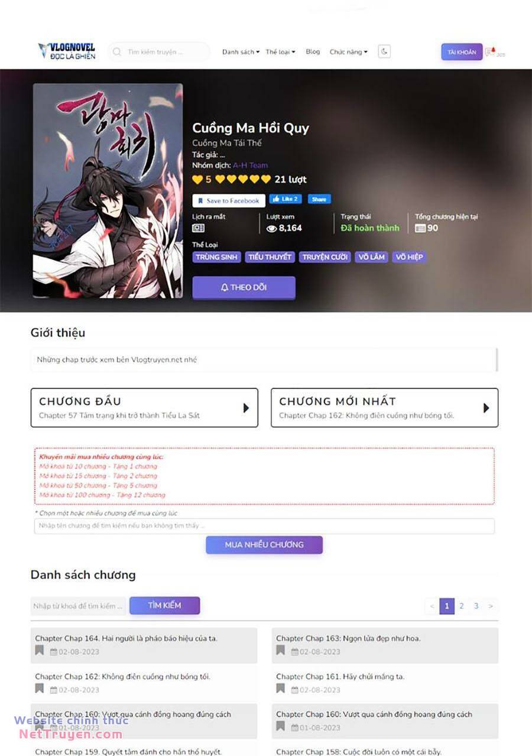Screen dimensions: 532x756
Task: Open the A-H Team translator link
Action: [250, 166]
